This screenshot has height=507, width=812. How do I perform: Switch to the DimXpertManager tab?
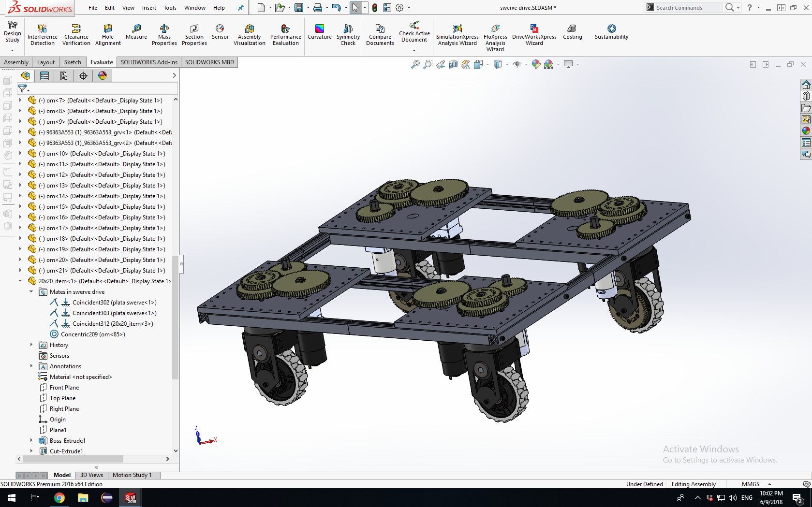tap(83, 76)
